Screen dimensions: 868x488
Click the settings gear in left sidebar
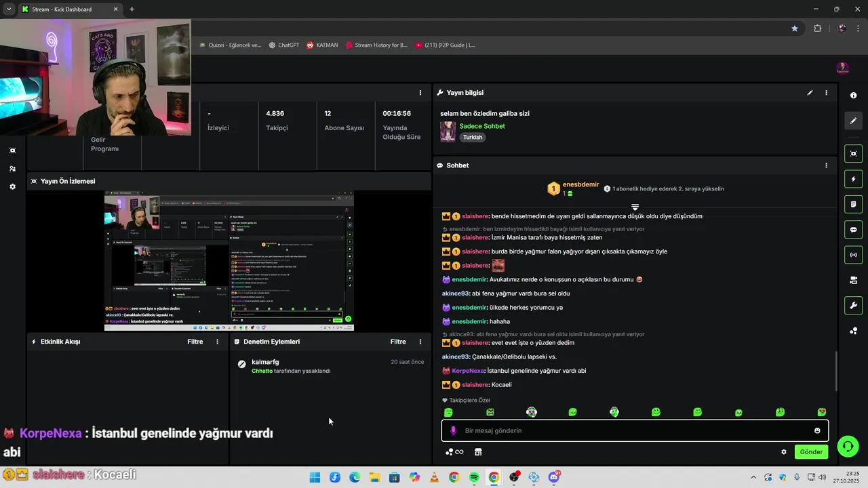12,186
